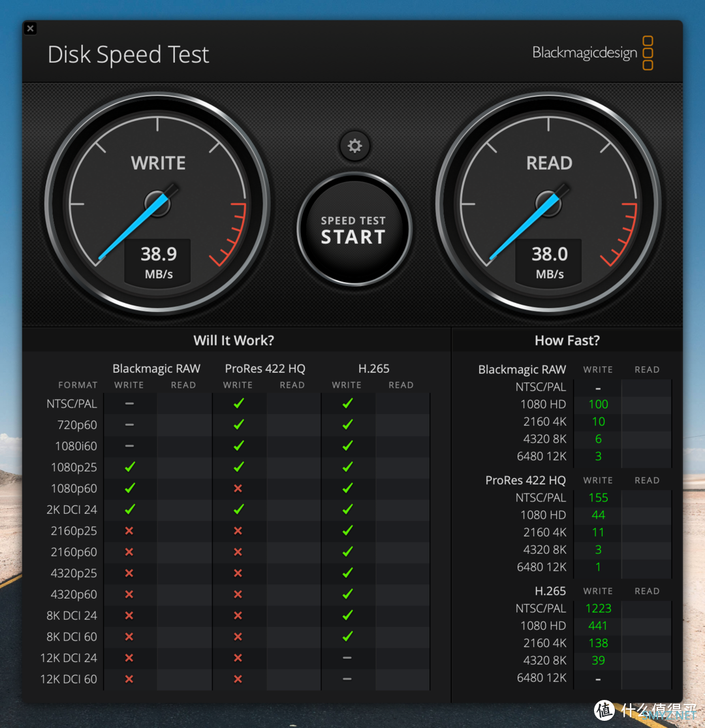705x728 pixels.
Task: Click the H.265 write check for 8K DCI 60
Action: tap(347, 637)
